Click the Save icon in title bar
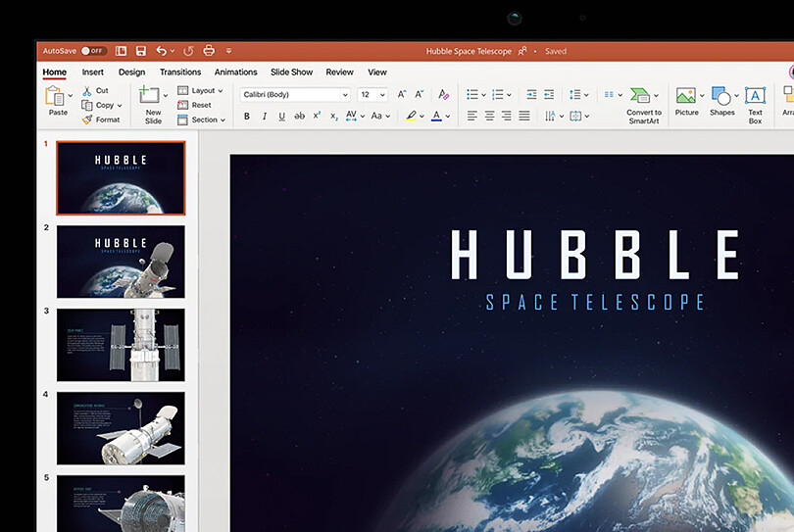 [141, 51]
